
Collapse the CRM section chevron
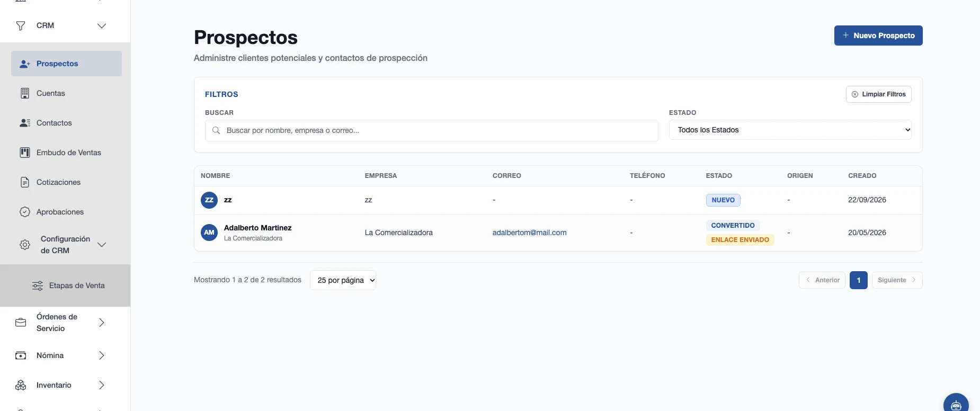[x=102, y=25]
